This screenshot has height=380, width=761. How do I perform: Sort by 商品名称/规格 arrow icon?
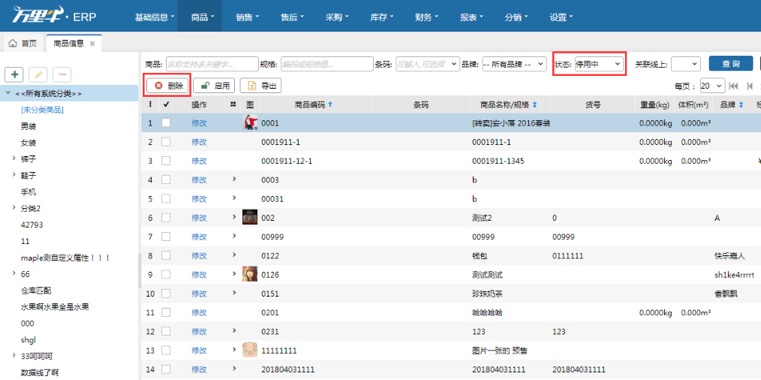(535, 104)
